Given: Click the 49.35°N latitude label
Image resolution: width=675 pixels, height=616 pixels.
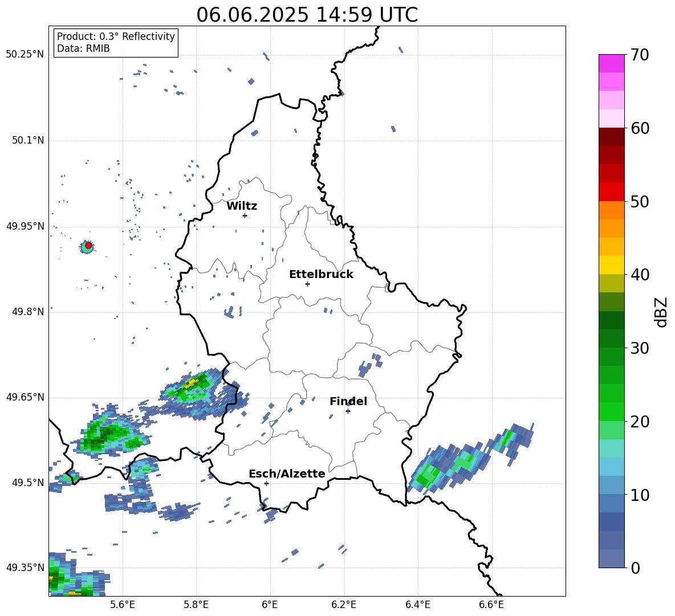Looking at the screenshot, I should (x=25, y=568).
